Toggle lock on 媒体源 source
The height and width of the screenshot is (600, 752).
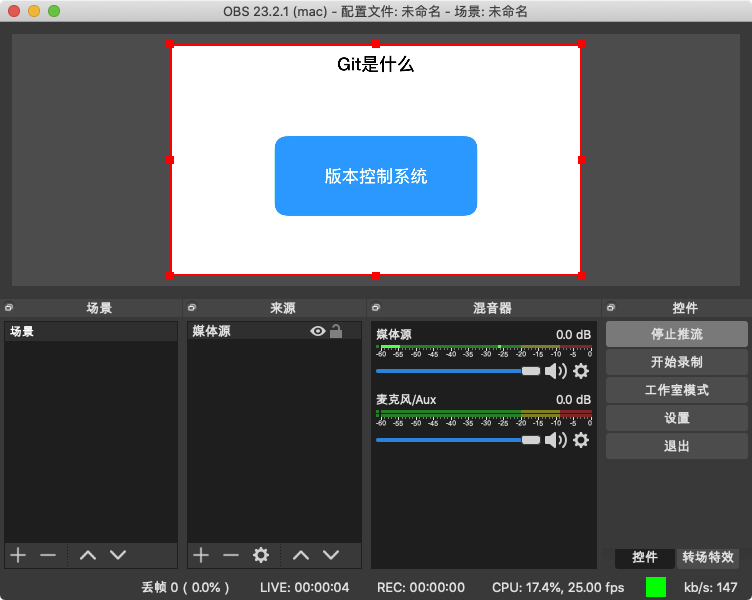[x=336, y=331]
